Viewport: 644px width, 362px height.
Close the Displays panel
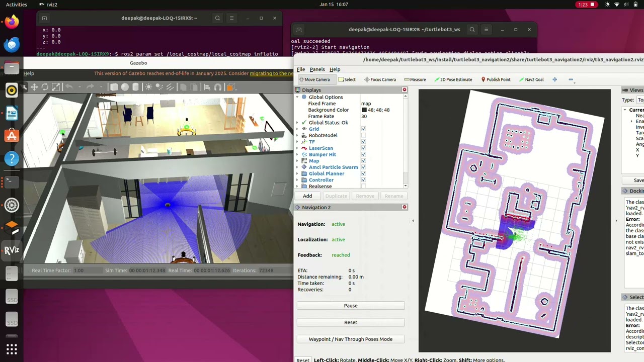[x=404, y=89]
